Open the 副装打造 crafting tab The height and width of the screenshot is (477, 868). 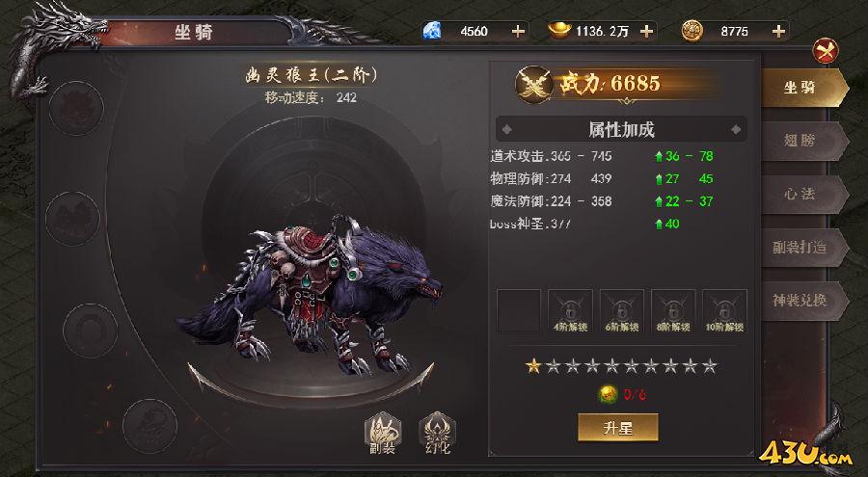(x=803, y=248)
